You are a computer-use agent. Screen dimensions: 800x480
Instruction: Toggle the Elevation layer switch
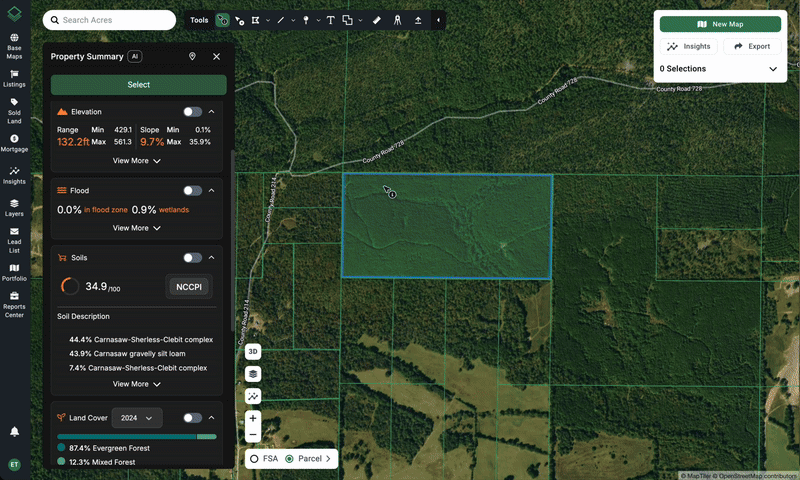pos(192,112)
